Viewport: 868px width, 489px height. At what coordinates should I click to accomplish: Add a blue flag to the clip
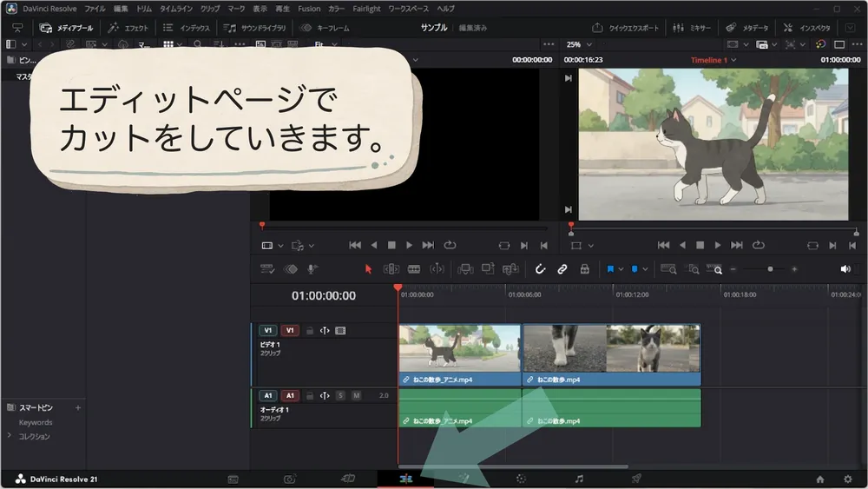pyautogui.click(x=610, y=269)
